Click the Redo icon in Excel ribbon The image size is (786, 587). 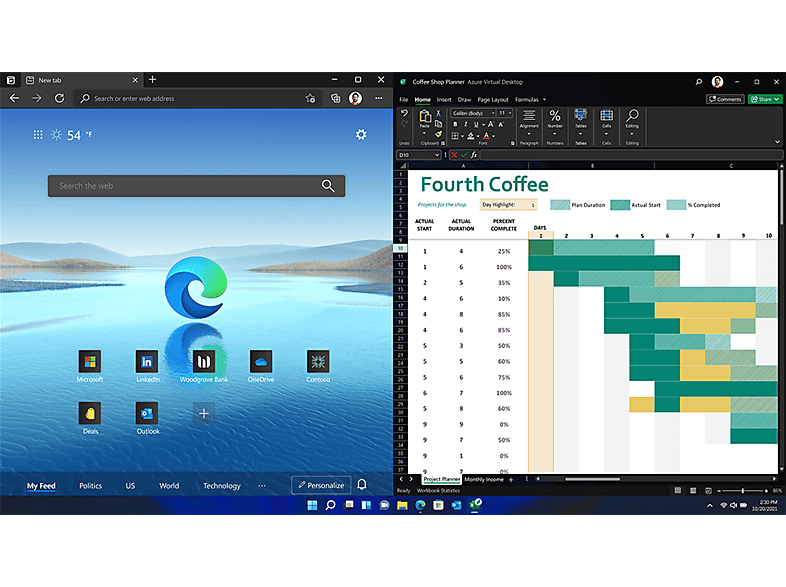tap(404, 123)
